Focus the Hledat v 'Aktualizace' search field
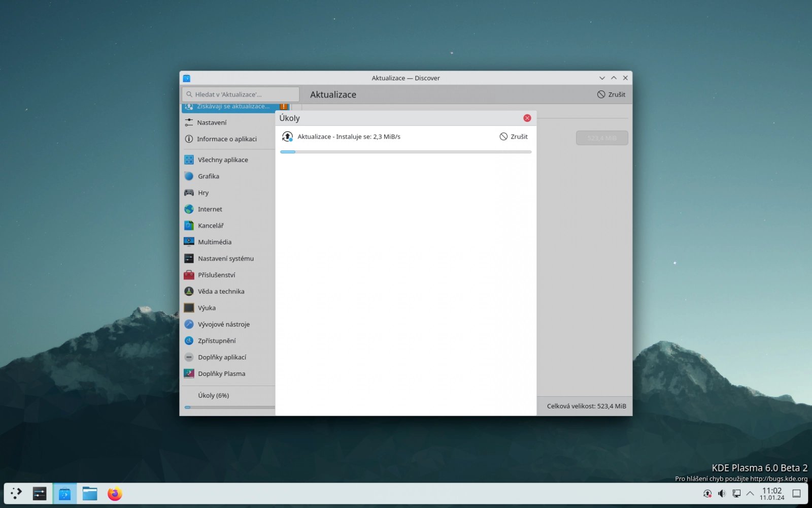This screenshot has width=812, height=508. pos(241,94)
